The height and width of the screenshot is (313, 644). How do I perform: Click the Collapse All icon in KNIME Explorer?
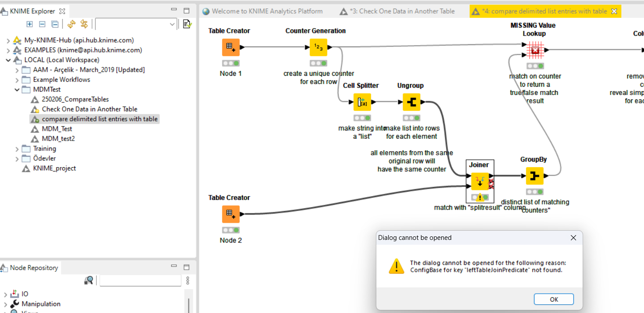[55, 24]
